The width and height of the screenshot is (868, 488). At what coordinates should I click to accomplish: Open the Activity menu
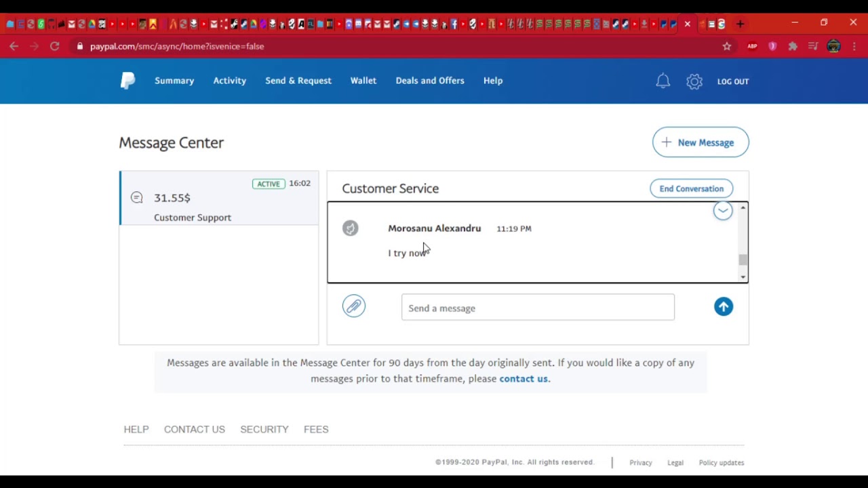click(230, 81)
